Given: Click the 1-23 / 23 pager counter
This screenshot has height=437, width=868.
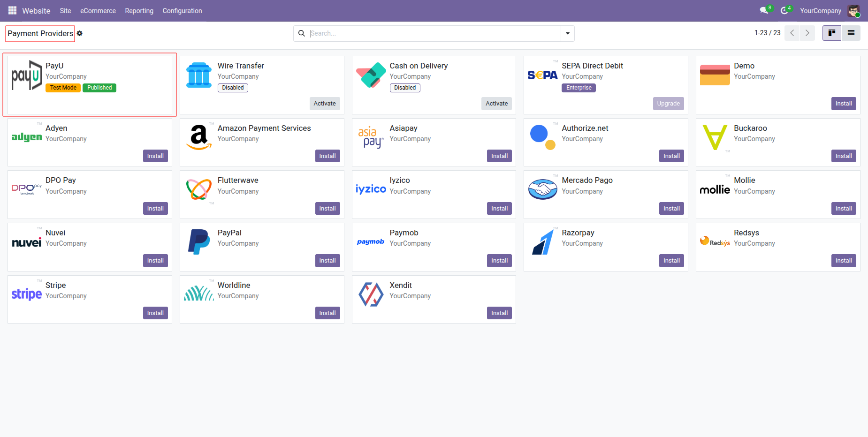Looking at the screenshot, I should coord(768,33).
